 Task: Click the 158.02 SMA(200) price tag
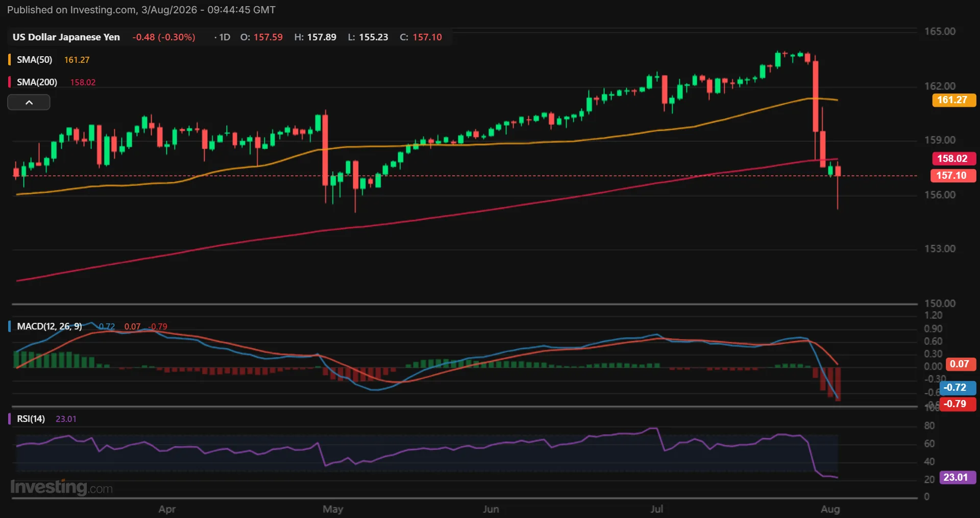[953, 159]
